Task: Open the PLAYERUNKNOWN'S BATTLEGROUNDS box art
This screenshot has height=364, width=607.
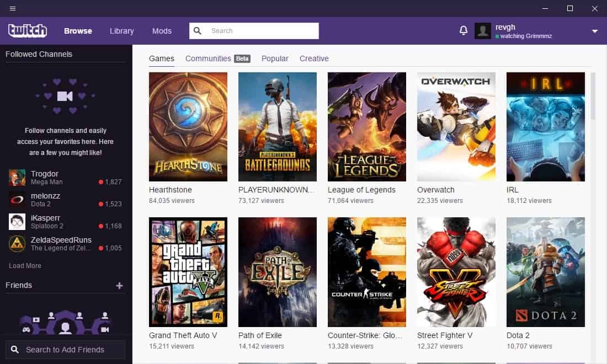Action: (x=278, y=126)
